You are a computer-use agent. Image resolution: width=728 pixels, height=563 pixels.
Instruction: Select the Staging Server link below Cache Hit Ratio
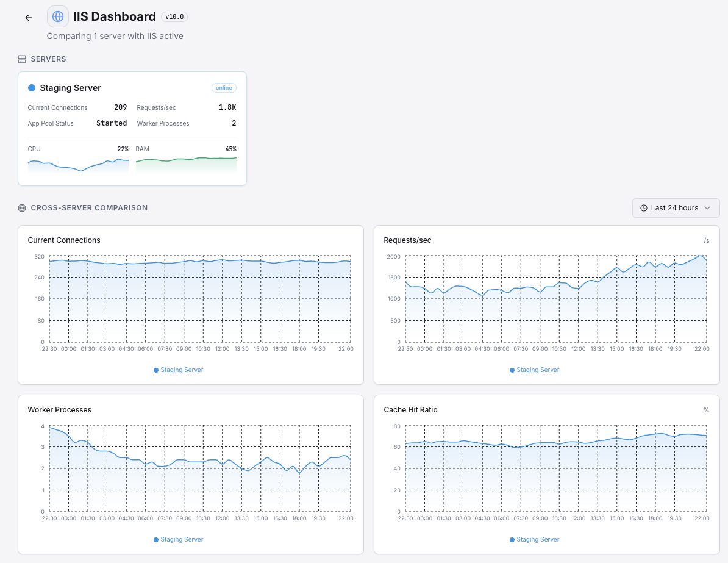click(x=537, y=539)
